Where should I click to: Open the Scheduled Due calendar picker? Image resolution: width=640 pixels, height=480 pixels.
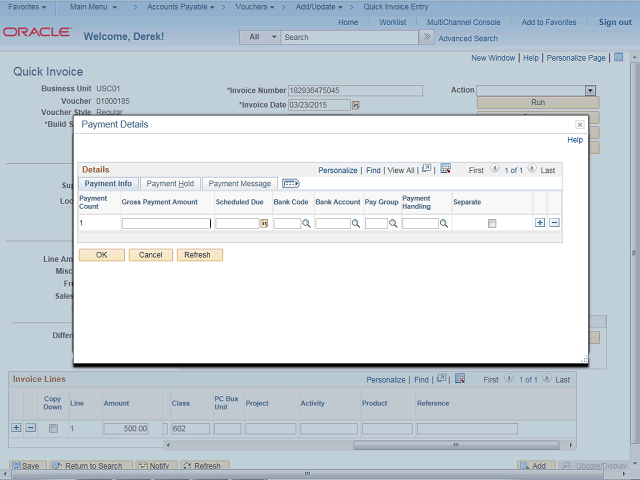coord(265,224)
